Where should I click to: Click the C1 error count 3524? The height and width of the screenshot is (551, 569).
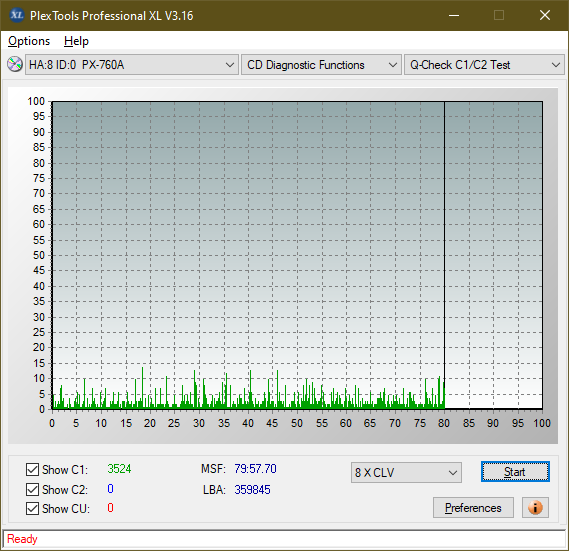coord(119,469)
